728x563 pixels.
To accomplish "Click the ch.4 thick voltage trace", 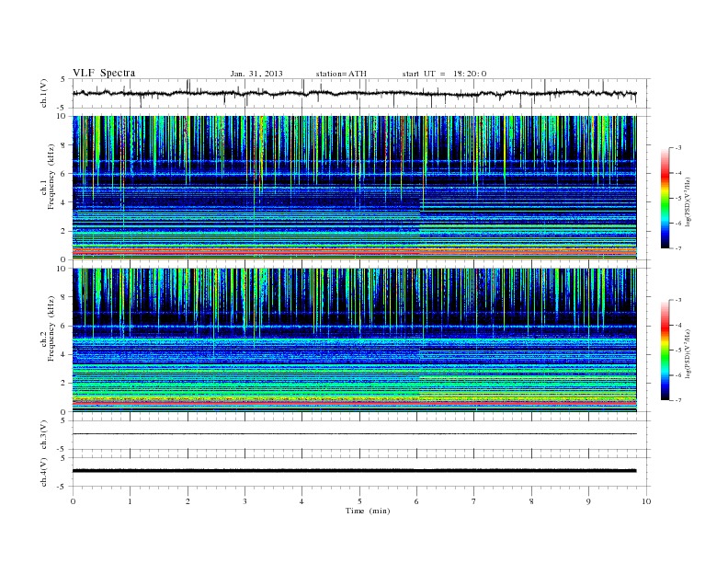I will coord(354,471).
